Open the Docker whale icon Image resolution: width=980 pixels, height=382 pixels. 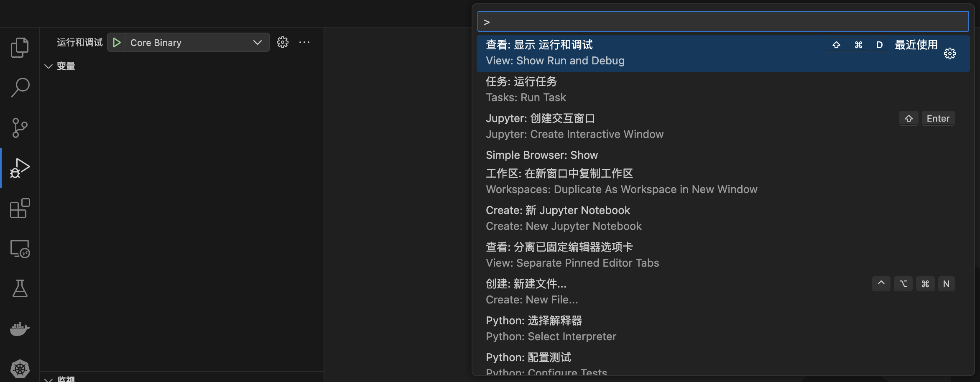[x=20, y=329]
